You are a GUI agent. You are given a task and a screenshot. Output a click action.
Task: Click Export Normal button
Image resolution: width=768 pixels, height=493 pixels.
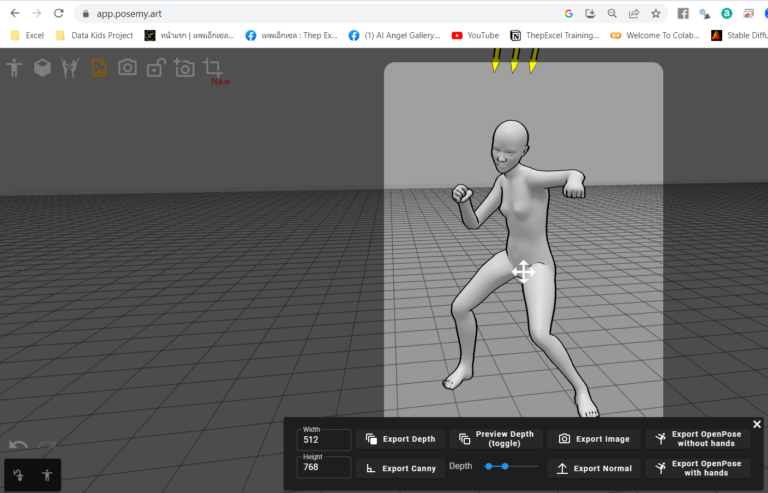(x=594, y=469)
